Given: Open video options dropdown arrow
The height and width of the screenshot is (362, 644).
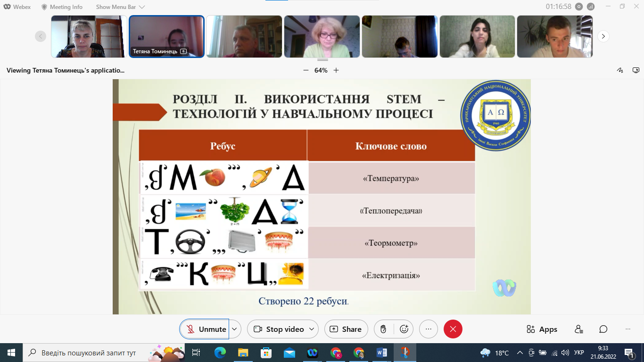Looking at the screenshot, I should pyautogui.click(x=312, y=329).
